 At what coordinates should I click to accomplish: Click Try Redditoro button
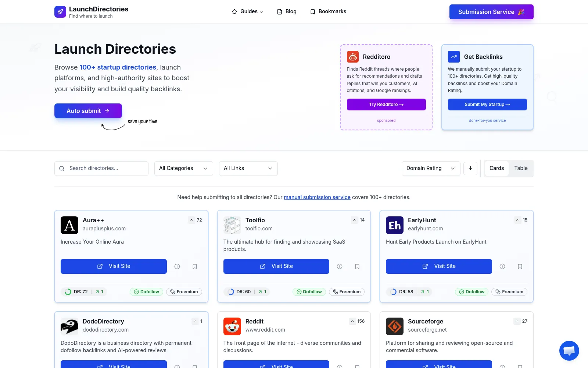click(386, 105)
